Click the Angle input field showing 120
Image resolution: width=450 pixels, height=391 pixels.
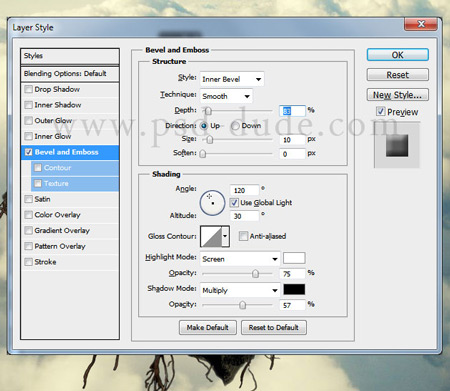[x=245, y=190]
